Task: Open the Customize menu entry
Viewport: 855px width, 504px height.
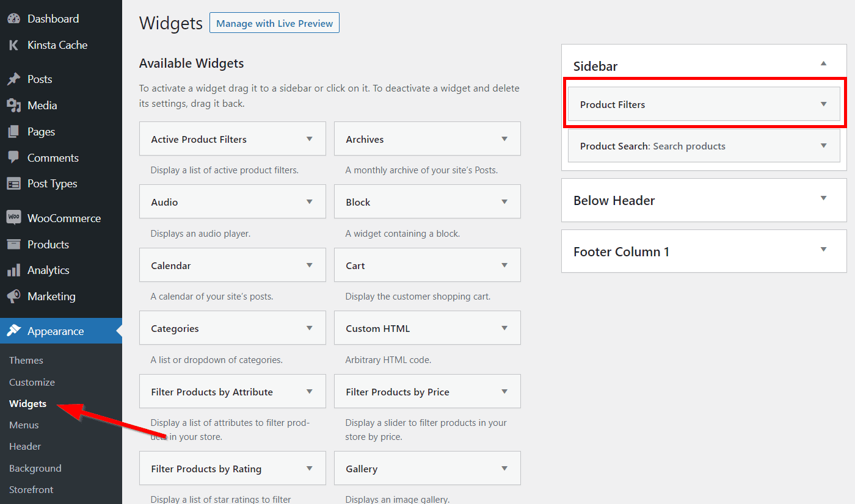Action: point(31,382)
